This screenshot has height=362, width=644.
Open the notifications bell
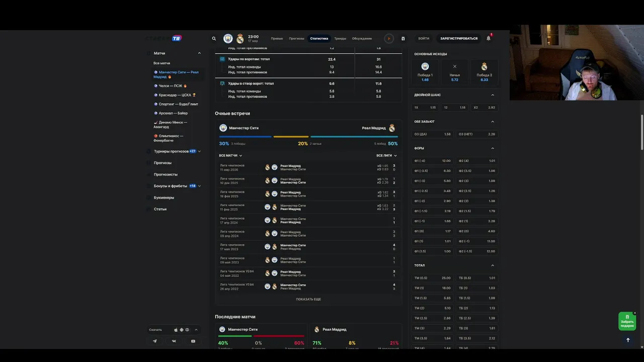coord(488,38)
